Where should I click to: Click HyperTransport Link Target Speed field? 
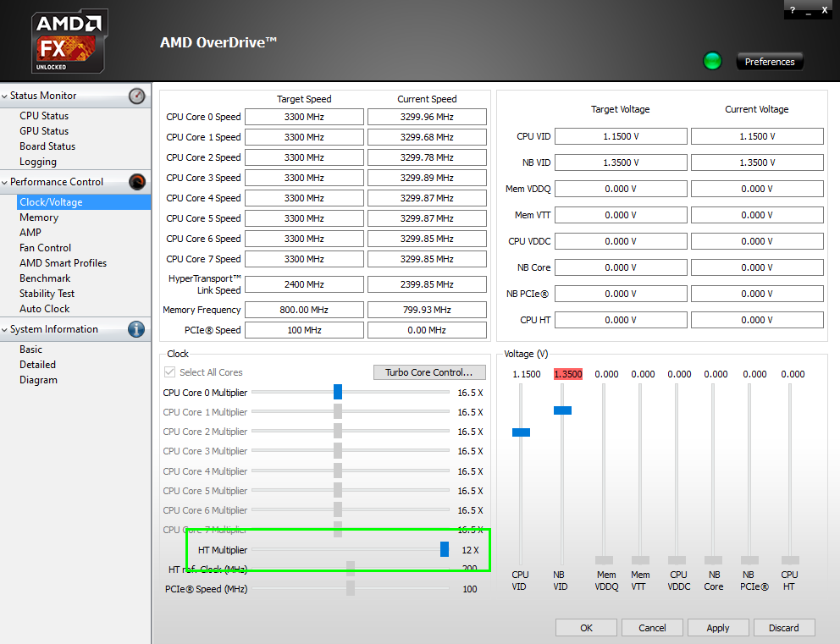[x=304, y=284]
